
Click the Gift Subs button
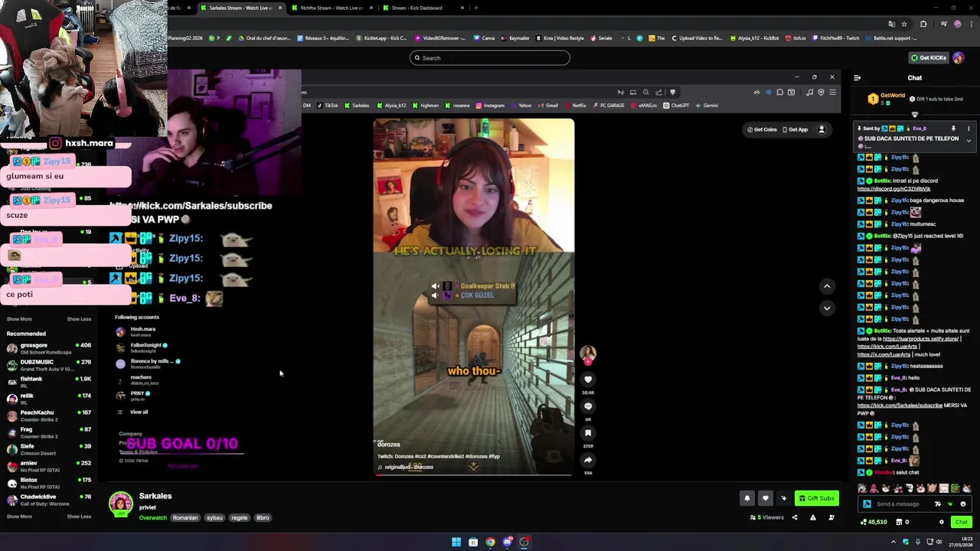click(x=816, y=498)
